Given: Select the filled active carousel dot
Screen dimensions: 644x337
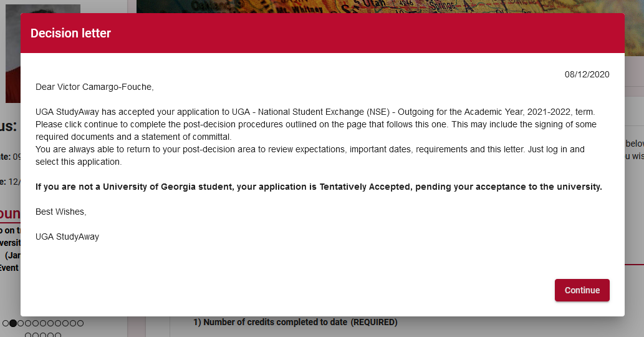Looking at the screenshot, I should [13, 323].
